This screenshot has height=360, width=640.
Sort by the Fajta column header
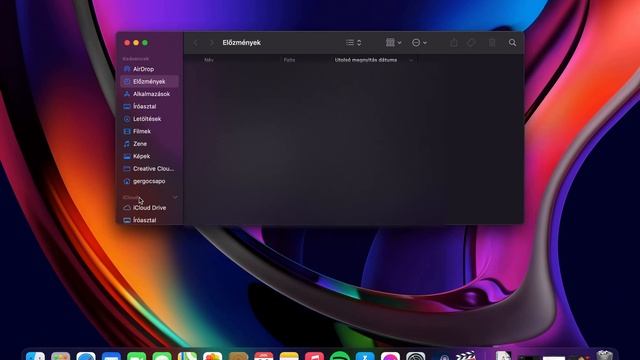pyautogui.click(x=289, y=60)
